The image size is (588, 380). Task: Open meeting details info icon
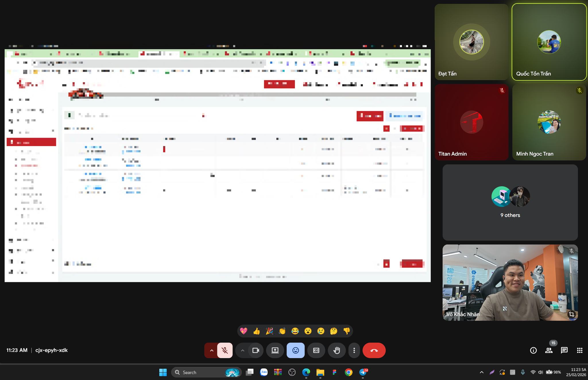tap(533, 350)
